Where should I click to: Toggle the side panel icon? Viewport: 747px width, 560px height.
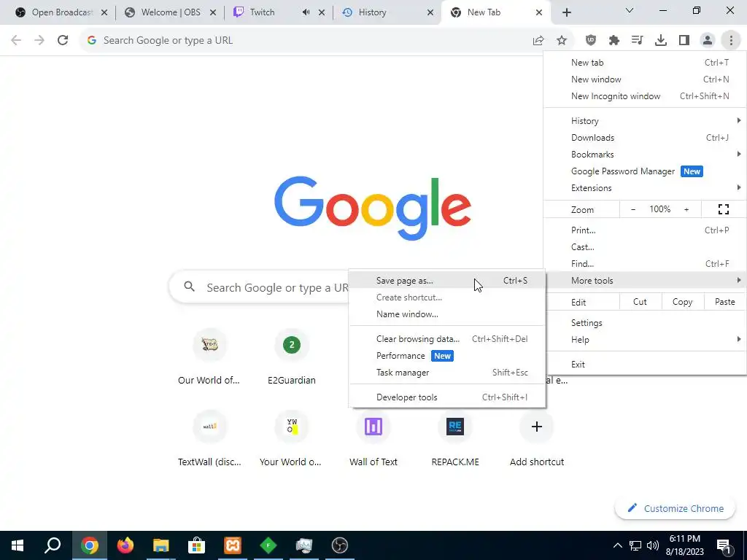point(684,40)
